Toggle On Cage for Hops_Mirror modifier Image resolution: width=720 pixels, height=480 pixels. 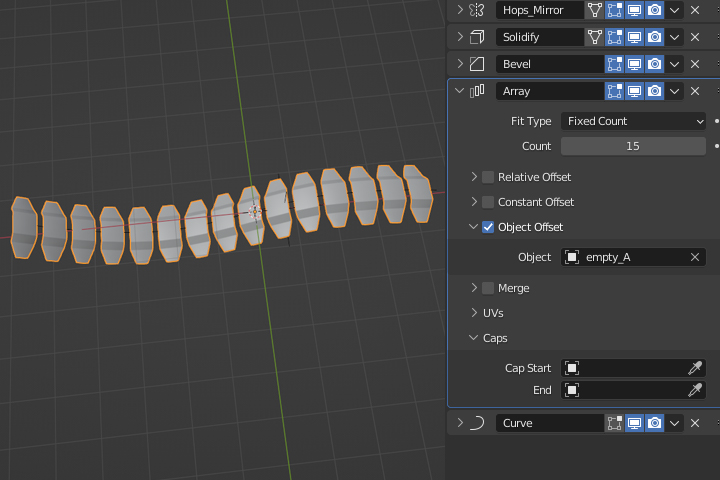click(x=595, y=10)
